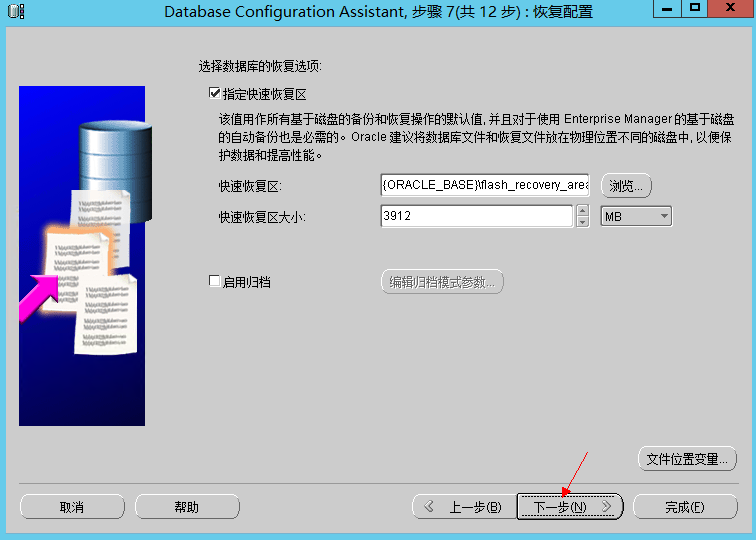Increase recovery area size with up arrow
The height and width of the screenshot is (540, 756).
point(582,211)
